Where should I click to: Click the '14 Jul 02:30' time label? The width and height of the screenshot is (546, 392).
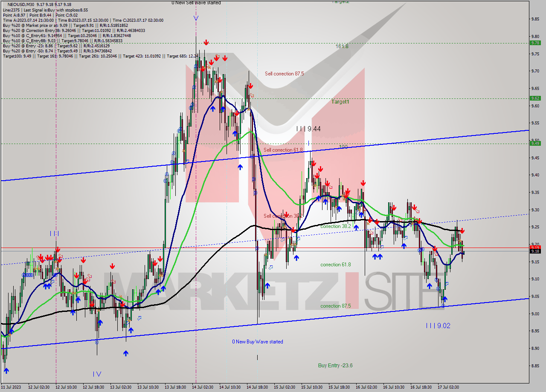click(203, 387)
